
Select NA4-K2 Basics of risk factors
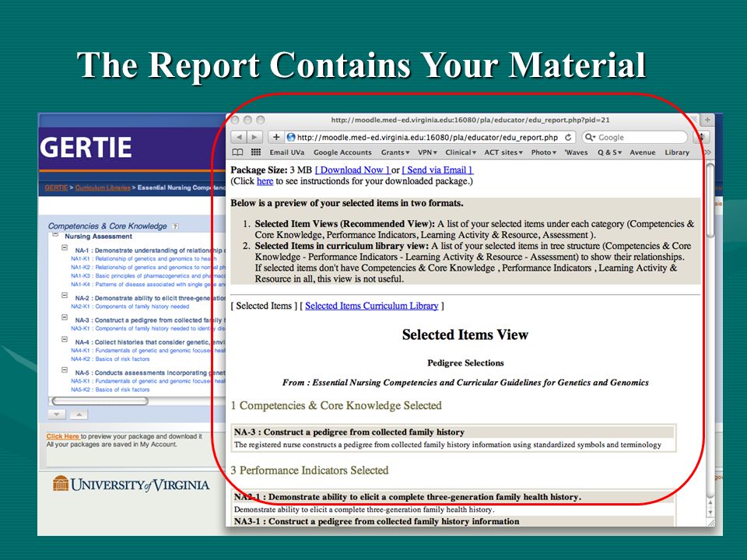[110, 359]
